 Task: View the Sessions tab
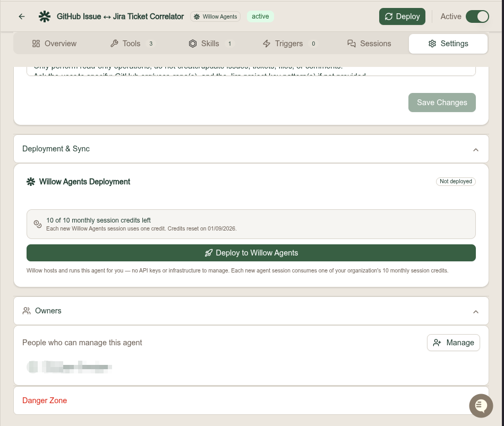click(x=369, y=44)
